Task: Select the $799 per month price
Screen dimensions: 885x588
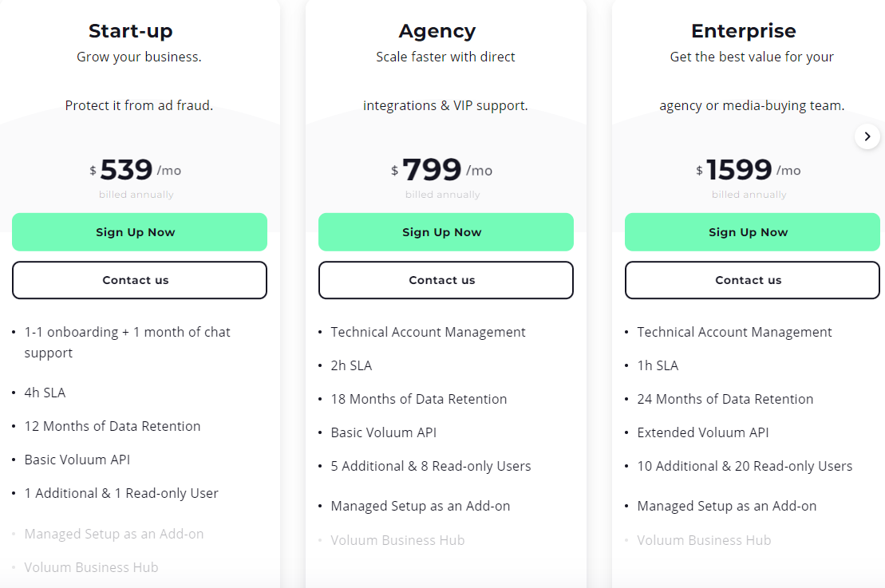Action: 432,170
